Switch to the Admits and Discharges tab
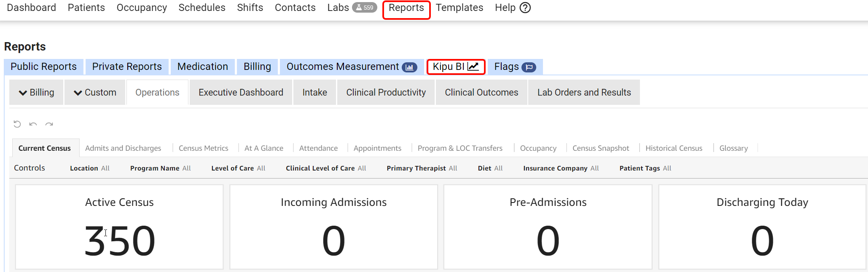The width and height of the screenshot is (868, 272). [x=123, y=148]
